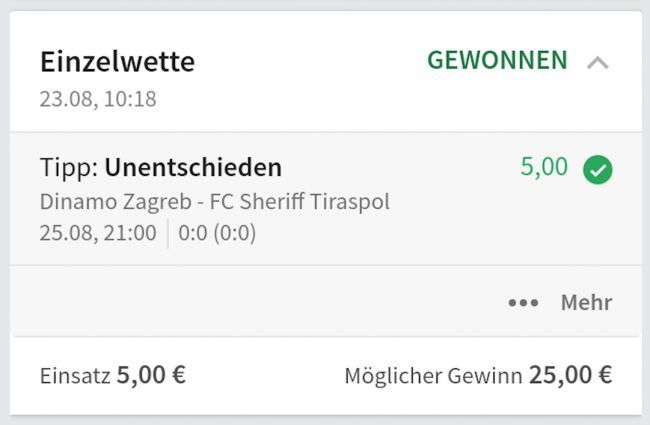Click the FC Sheriff Tiraspol team name

(x=299, y=201)
